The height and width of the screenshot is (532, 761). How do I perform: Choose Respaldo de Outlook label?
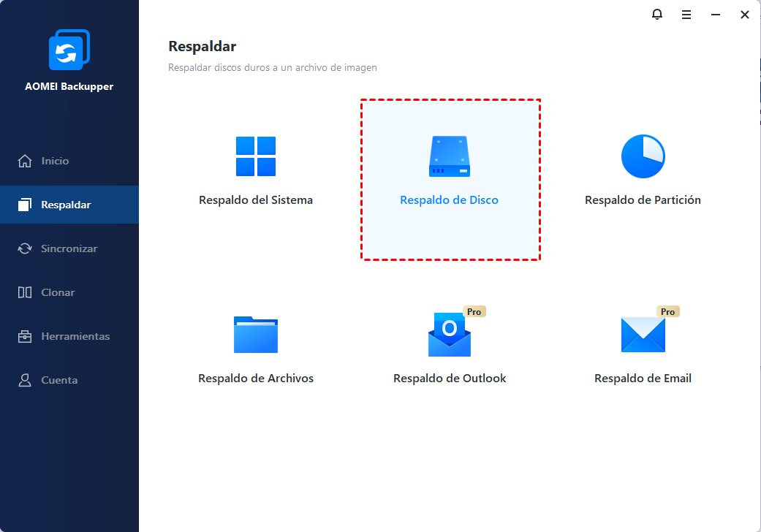click(x=450, y=379)
